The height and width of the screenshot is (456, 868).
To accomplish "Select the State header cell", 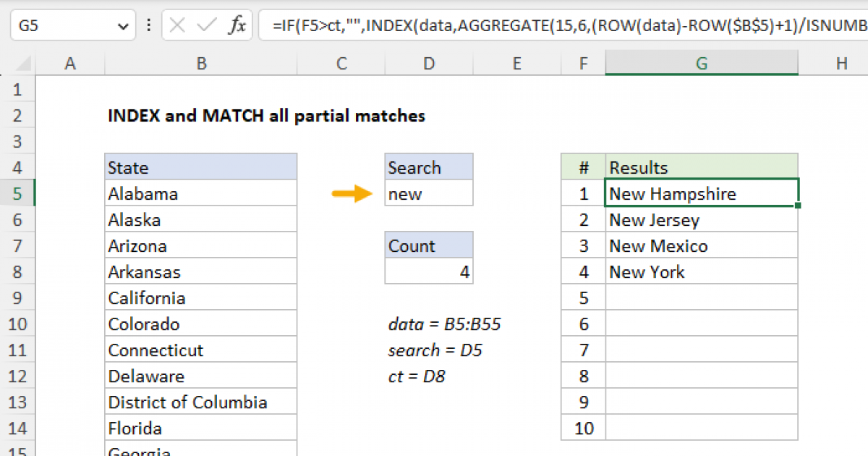I will (201, 167).
